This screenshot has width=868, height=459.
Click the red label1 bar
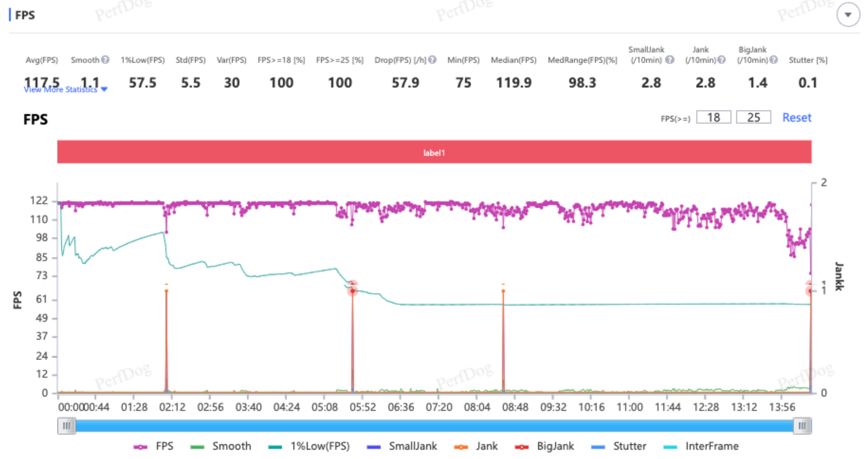(434, 152)
